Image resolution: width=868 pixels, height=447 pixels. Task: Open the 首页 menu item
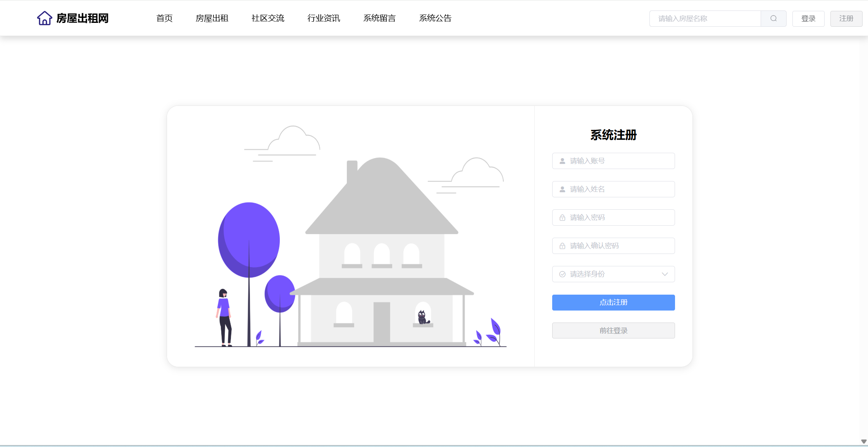click(x=164, y=18)
